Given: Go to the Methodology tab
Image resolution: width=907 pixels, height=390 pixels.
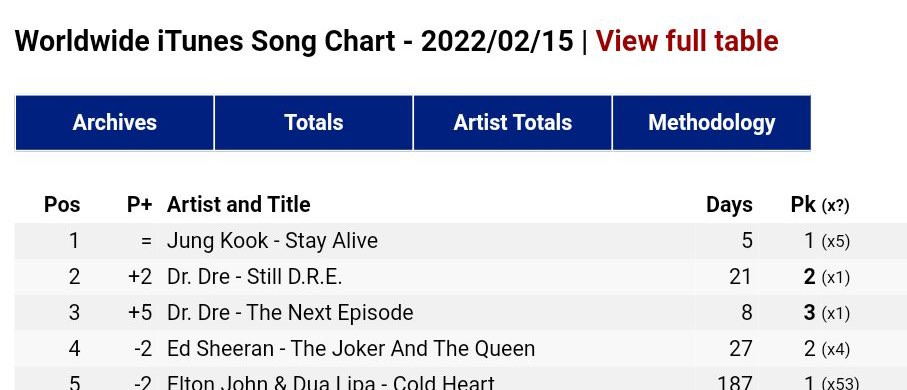Looking at the screenshot, I should 711,123.
